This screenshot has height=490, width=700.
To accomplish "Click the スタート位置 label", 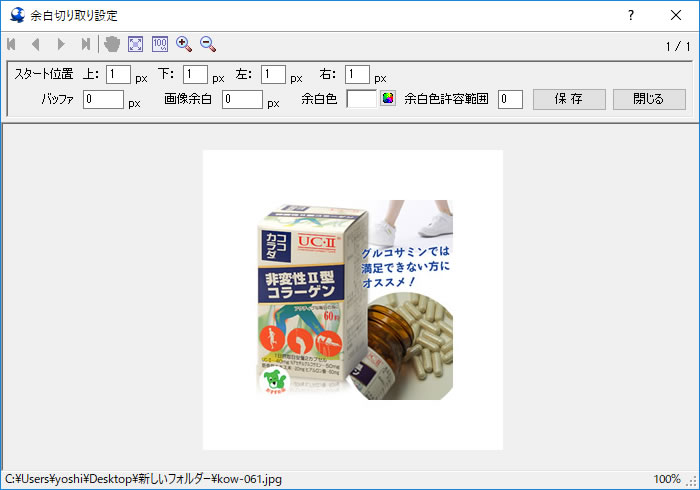I will [x=44, y=74].
